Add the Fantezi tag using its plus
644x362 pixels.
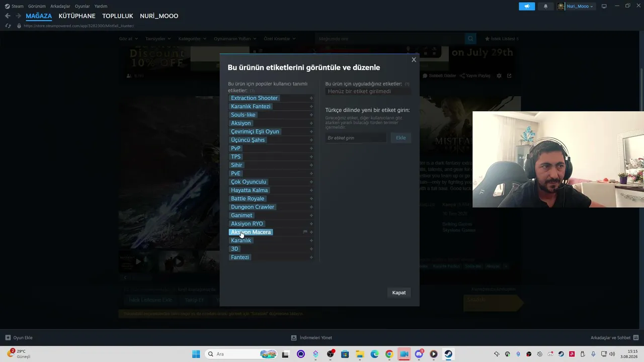tap(311, 257)
